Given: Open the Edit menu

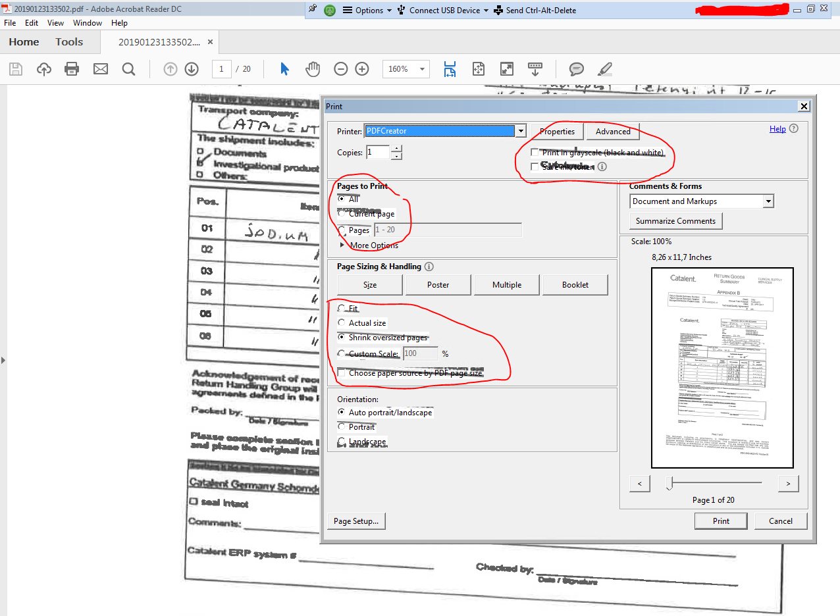Looking at the screenshot, I should point(32,22).
